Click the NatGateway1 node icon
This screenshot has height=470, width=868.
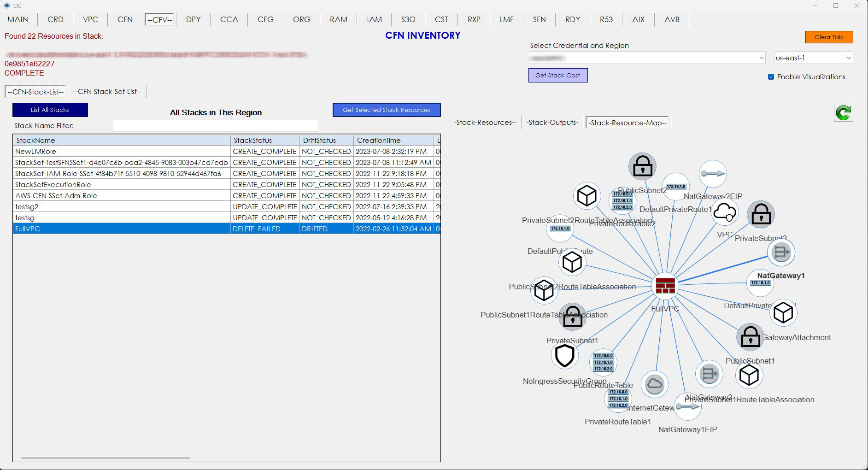781,253
